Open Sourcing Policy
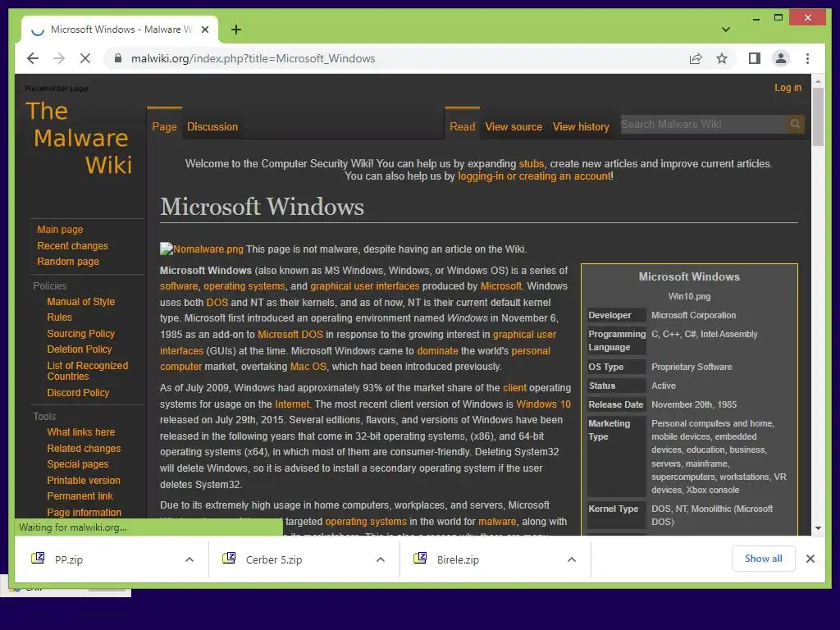This screenshot has width=840, height=630. pyautogui.click(x=81, y=333)
